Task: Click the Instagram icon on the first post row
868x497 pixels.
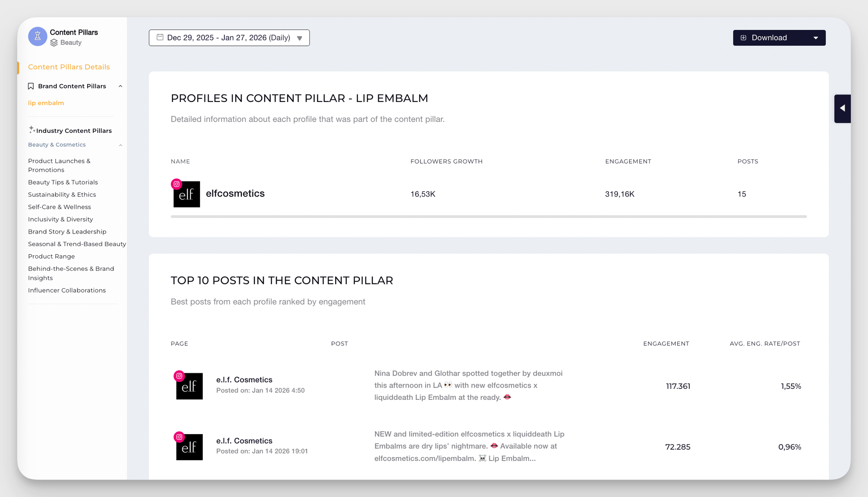Action: pos(180,375)
